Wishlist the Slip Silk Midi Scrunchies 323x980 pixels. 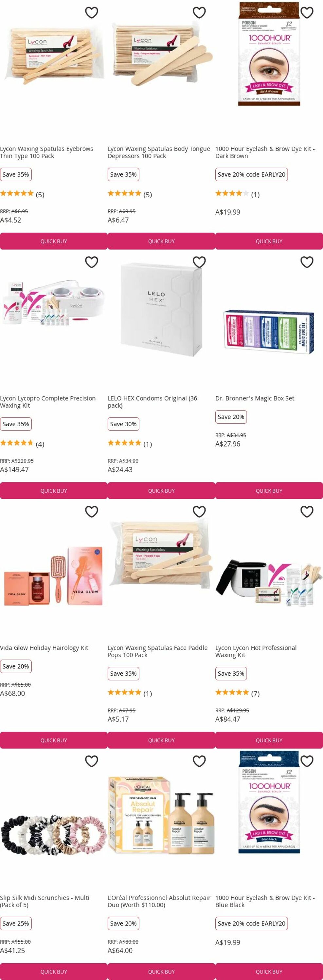(x=91, y=761)
